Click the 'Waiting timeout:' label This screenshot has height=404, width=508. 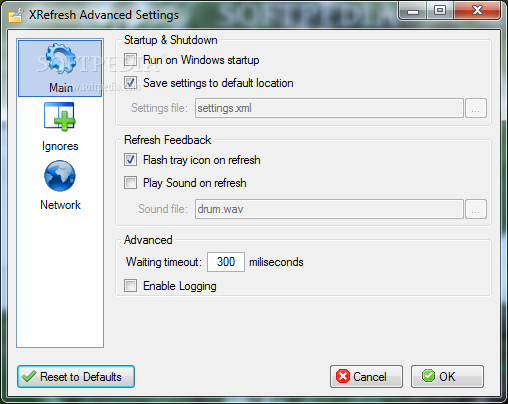[x=164, y=262]
